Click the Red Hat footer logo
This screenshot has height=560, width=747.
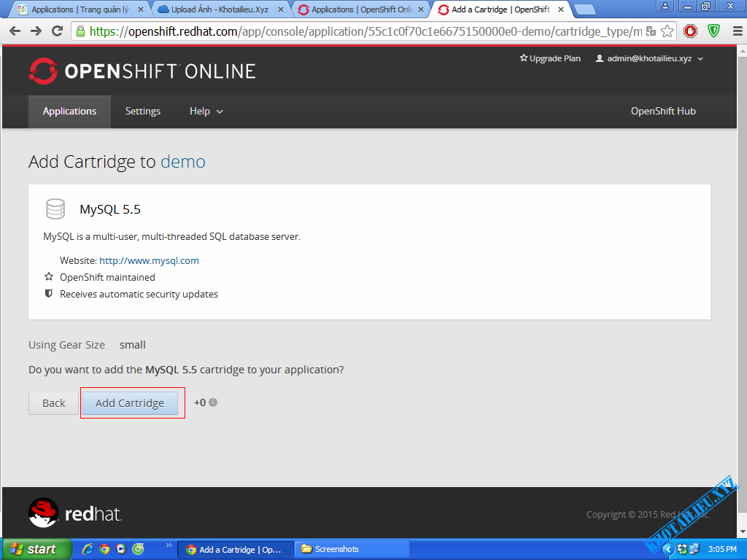click(x=75, y=513)
